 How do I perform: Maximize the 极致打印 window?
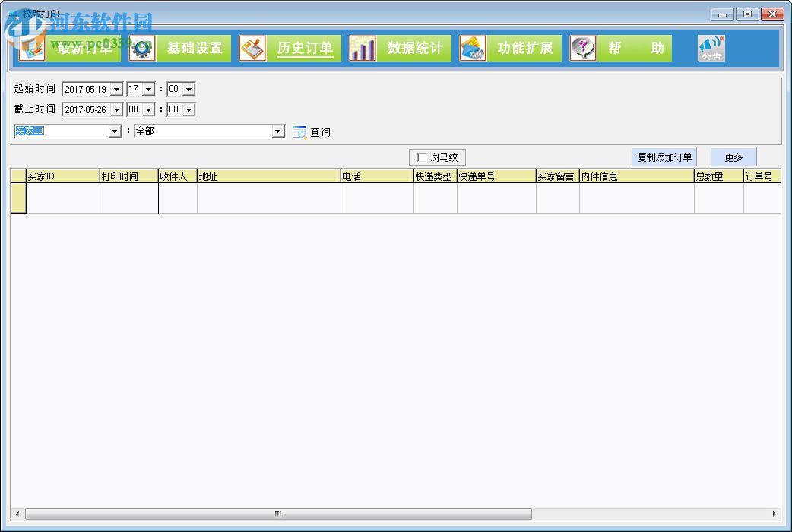pos(747,14)
